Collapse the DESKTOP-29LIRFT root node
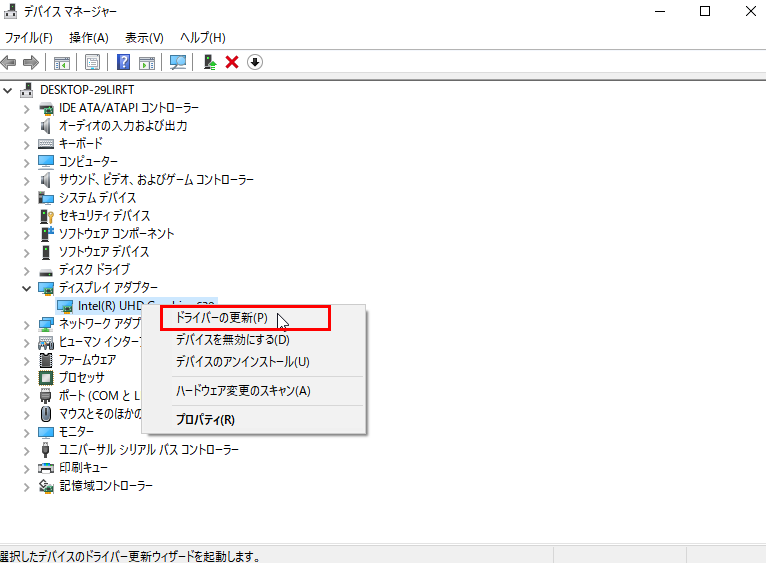Image resolution: width=766 pixels, height=563 pixels. (7, 90)
